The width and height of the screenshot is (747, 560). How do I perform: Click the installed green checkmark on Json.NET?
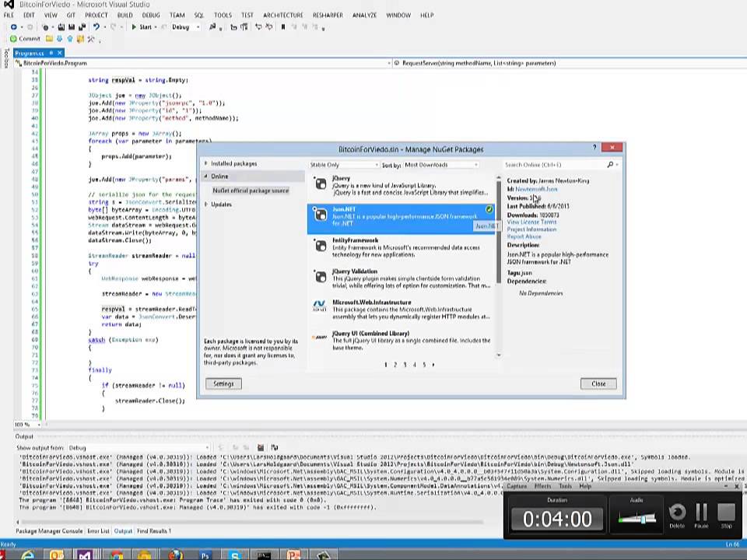click(x=489, y=209)
